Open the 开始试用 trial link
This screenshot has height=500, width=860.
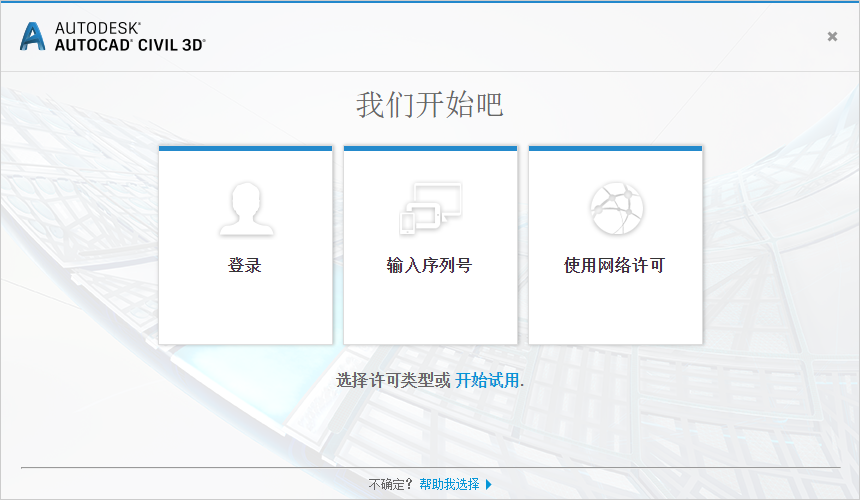coord(487,380)
